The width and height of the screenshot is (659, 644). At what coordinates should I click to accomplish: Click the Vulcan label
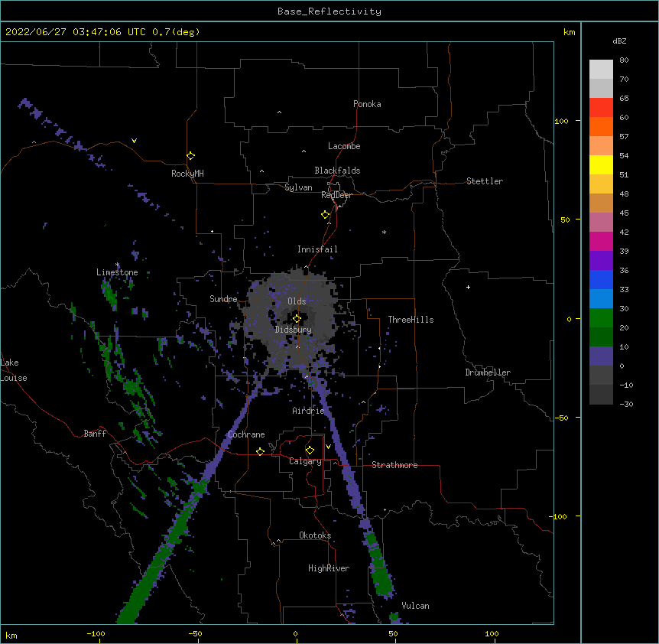[x=415, y=606]
